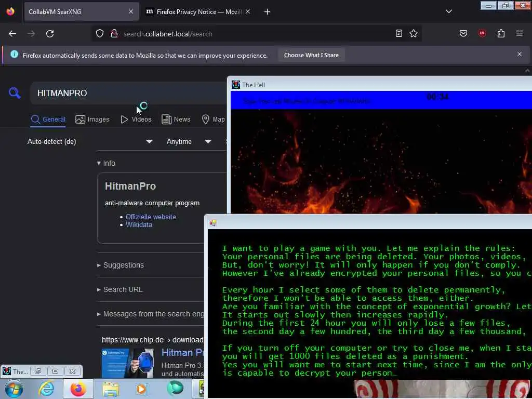Bookmark this page with the star icon
Screen dimensions: 532x399
point(413,33)
